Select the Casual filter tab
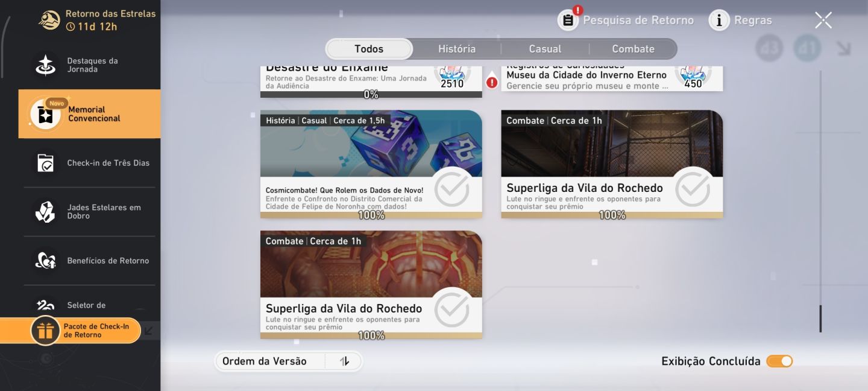Image resolution: width=868 pixels, height=391 pixels. pyautogui.click(x=545, y=49)
